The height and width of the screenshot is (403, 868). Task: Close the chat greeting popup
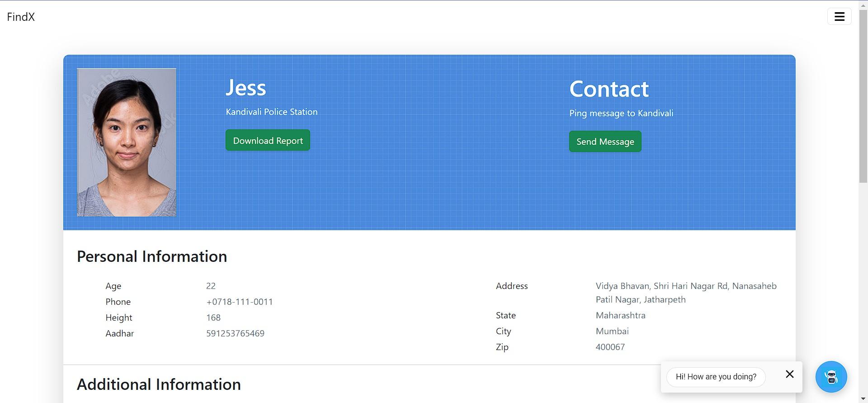pyautogui.click(x=789, y=374)
